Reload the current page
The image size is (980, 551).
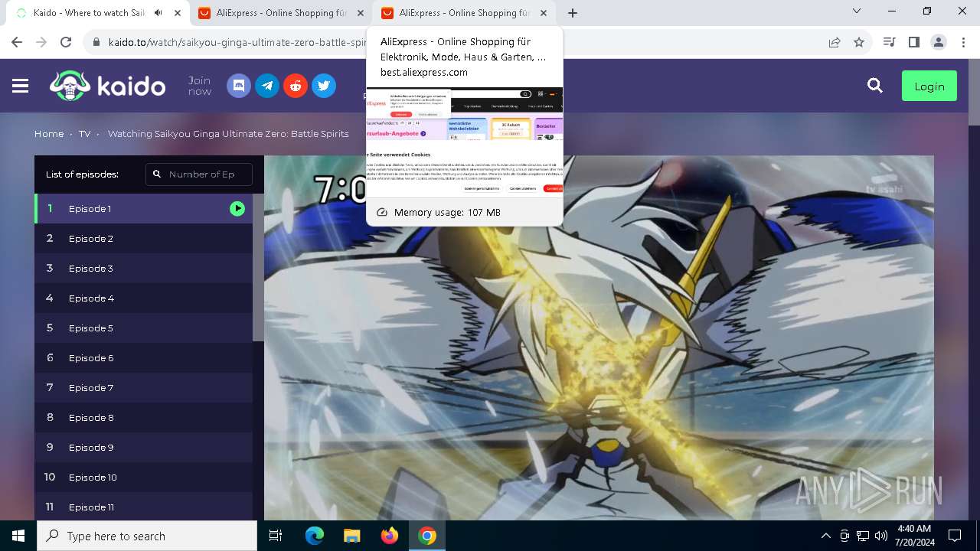click(66, 42)
